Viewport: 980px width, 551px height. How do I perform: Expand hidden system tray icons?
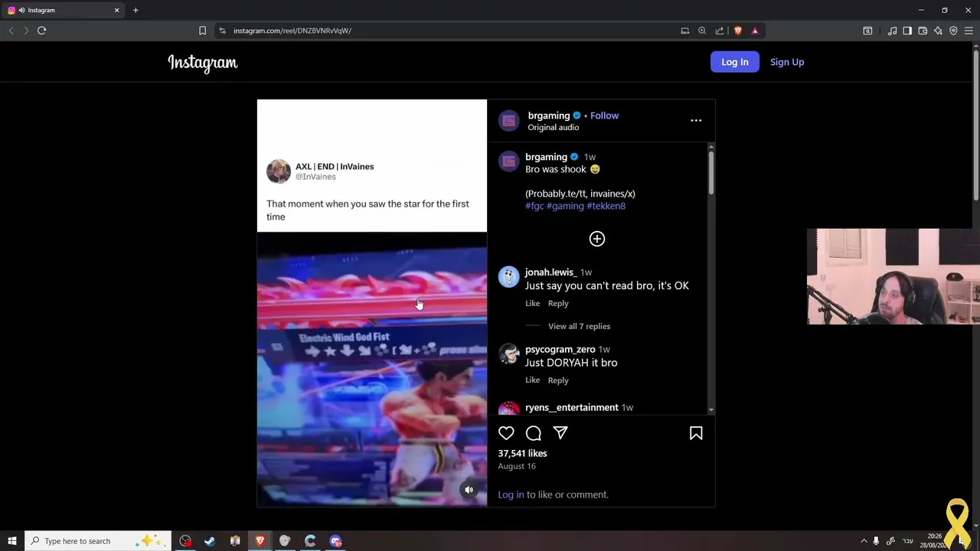click(864, 541)
